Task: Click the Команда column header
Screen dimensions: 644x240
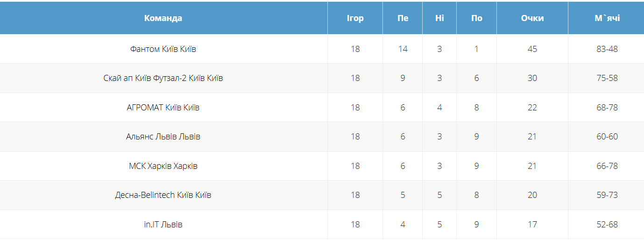Action: point(163,18)
